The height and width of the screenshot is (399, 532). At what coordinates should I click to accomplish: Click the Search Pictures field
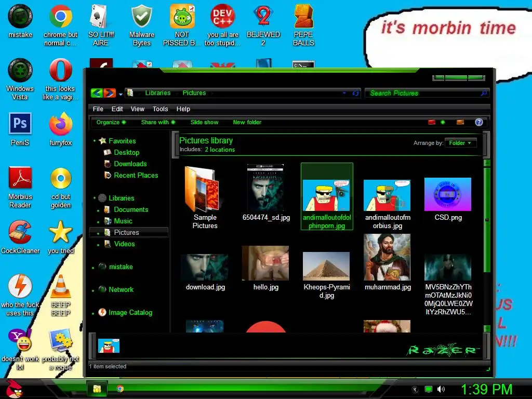pos(427,93)
